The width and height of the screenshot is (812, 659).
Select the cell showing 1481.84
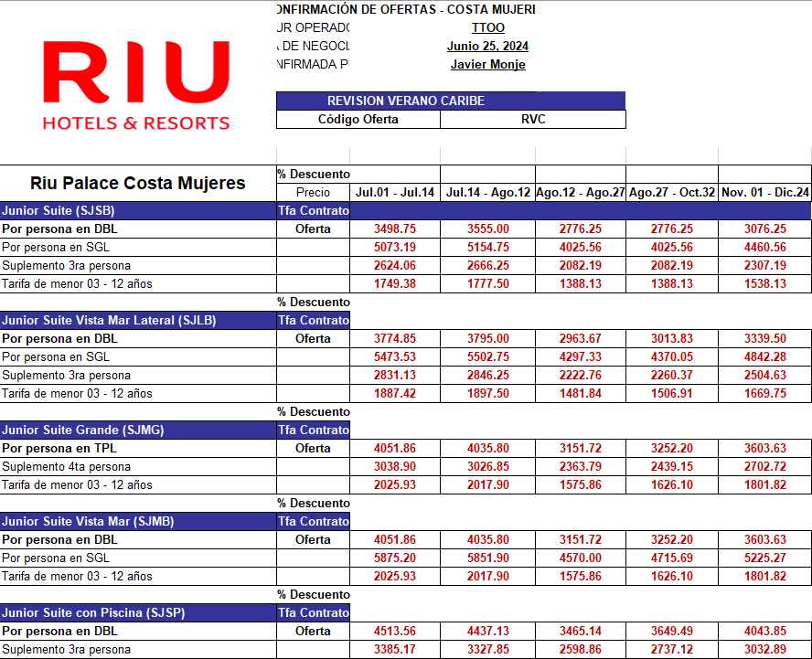click(x=581, y=393)
